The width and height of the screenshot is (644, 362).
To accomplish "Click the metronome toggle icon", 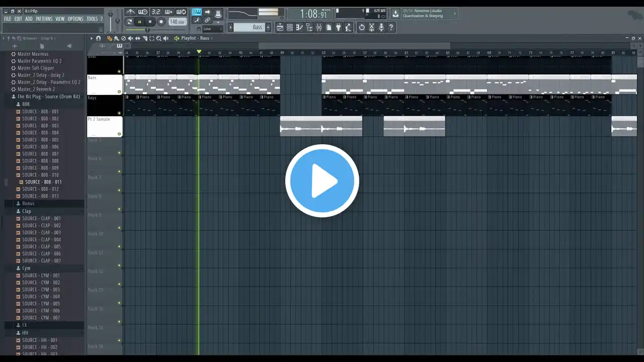I will click(x=130, y=12).
